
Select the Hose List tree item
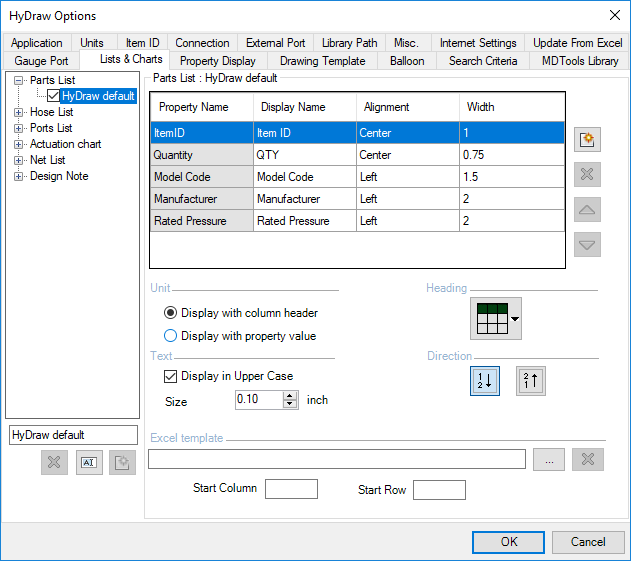[52, 112]
